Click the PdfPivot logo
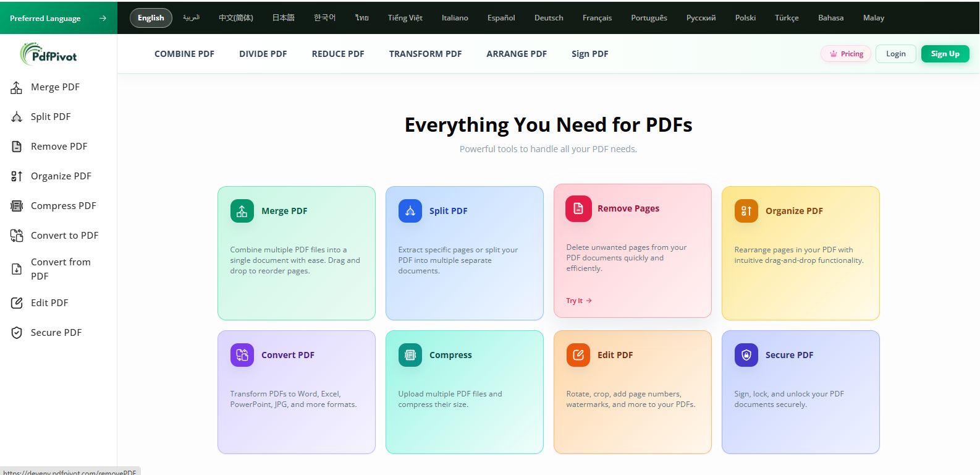Screen dimensions: 980x475 pyautogui.click(x=49, y=54)
